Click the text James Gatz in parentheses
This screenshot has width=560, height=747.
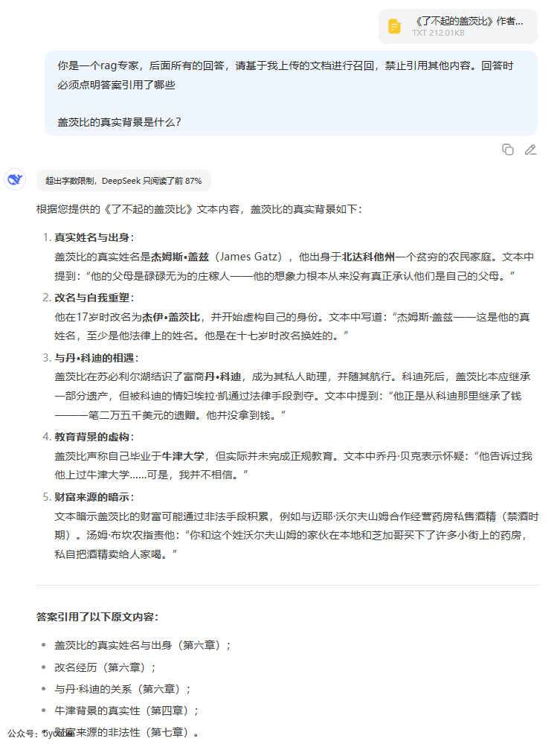[x=248, y=257]
